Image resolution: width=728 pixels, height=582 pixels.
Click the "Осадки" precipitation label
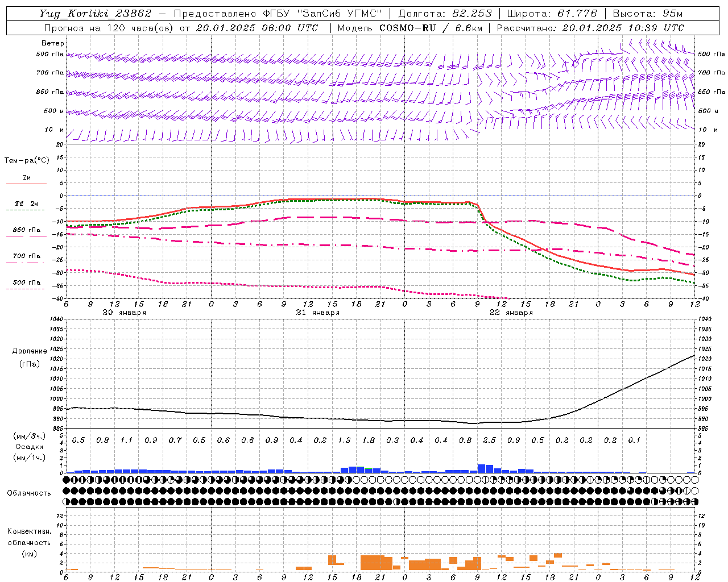click(29, 447)
